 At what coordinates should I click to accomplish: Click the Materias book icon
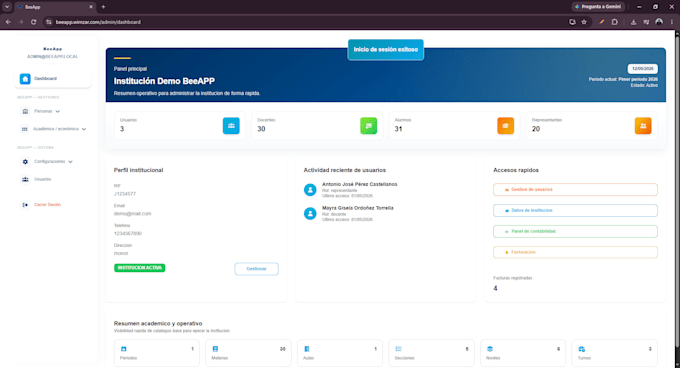coord(215,349)
